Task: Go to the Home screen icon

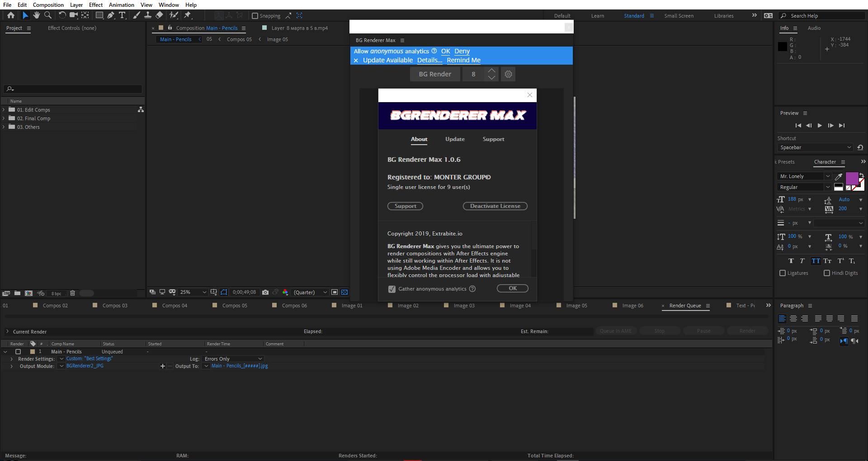Action: 11,15
